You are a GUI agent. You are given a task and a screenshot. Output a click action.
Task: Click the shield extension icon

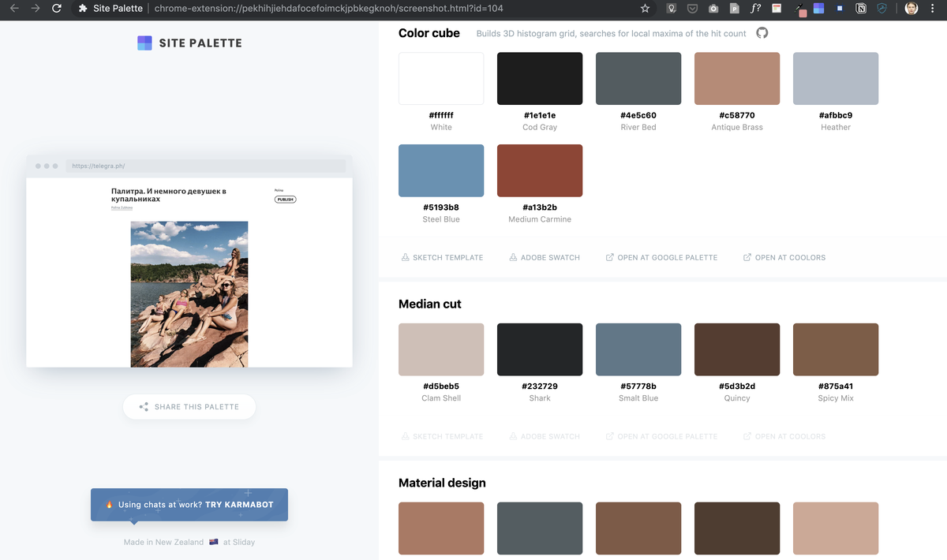pos(882,9)
